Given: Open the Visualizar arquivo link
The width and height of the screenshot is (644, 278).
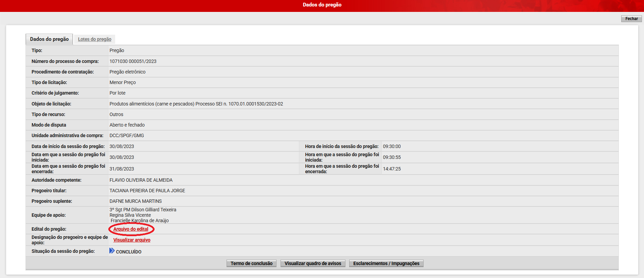Looking at the screenshot, I should (132, 240).
